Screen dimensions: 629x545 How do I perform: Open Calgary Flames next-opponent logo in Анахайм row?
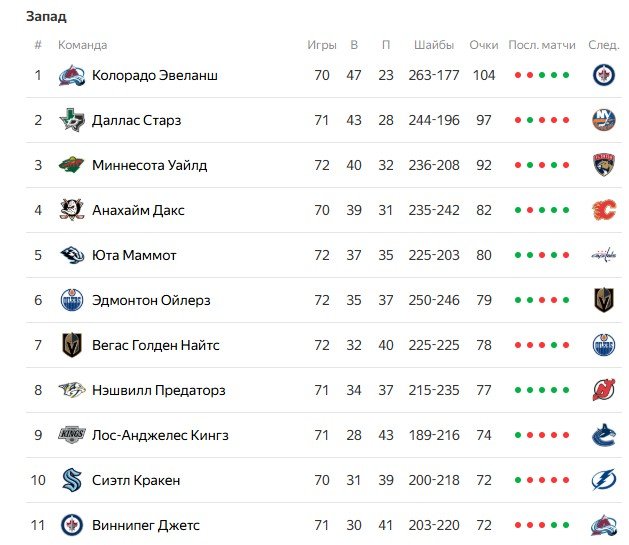click(603, 210)
